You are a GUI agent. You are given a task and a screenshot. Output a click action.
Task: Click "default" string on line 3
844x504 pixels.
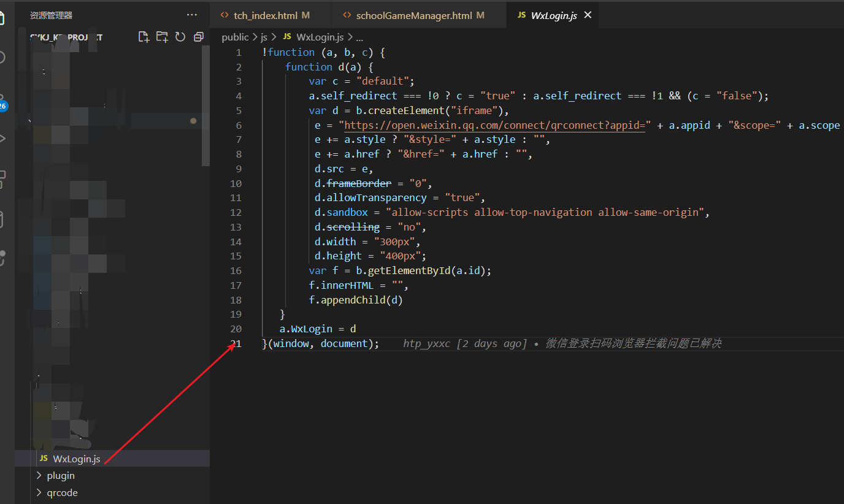pyautogui.click(x=383, y=82)
